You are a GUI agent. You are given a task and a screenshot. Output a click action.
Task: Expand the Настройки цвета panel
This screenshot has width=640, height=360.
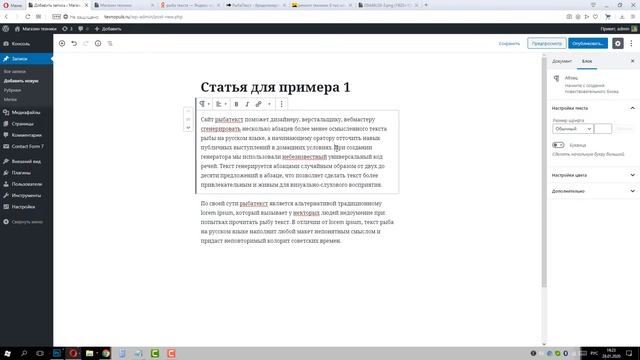[x=593, y=175]
